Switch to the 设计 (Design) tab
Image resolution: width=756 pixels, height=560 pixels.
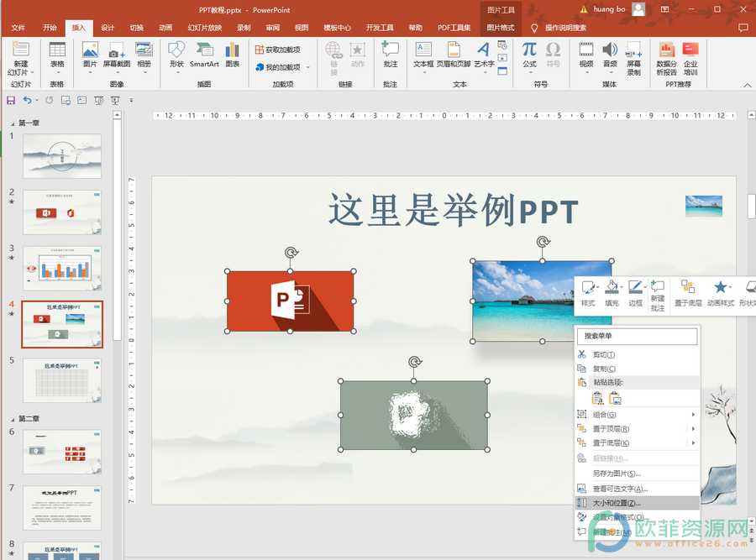point(108,28)
